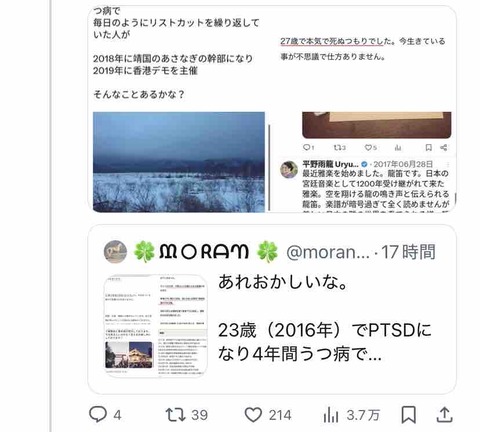480x432 pixels.
Task: Open the brown table photo in embedded tweet
Action: [x=377, y=125]
